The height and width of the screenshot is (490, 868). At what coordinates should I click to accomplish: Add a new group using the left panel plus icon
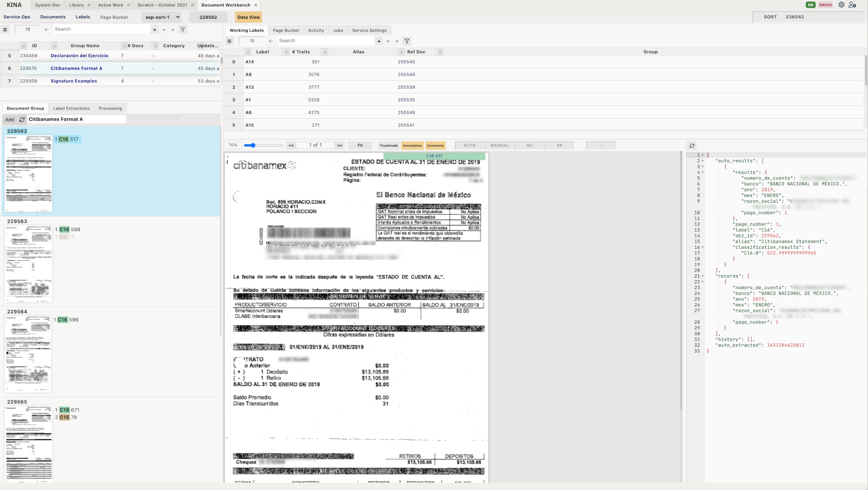155,29
